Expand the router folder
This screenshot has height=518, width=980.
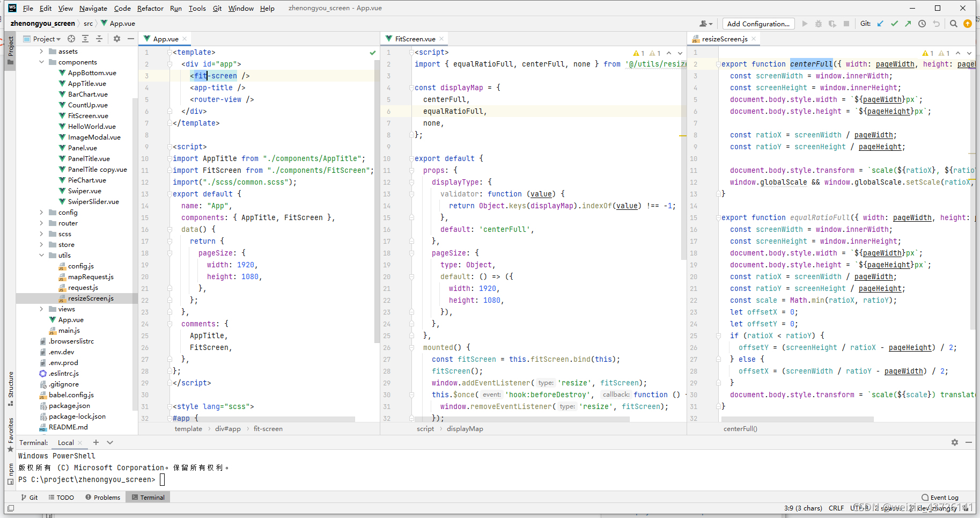[41, 223]
